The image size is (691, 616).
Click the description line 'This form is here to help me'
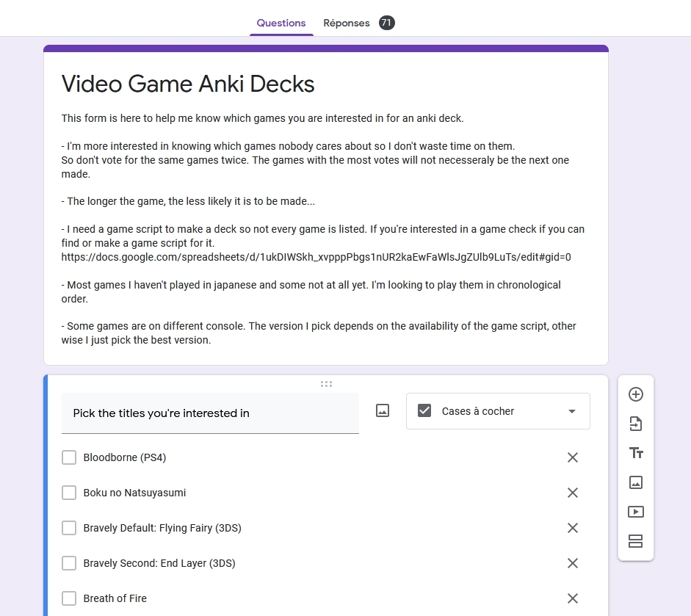[262, 118]
